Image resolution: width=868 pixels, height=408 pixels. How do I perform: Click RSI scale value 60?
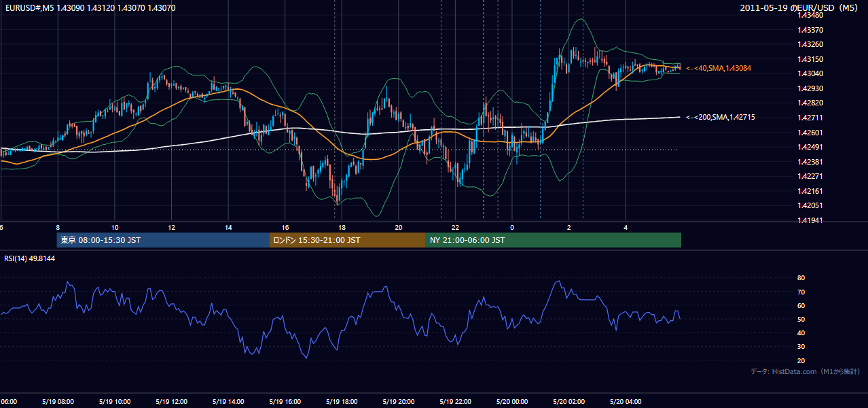coord(801,305)
